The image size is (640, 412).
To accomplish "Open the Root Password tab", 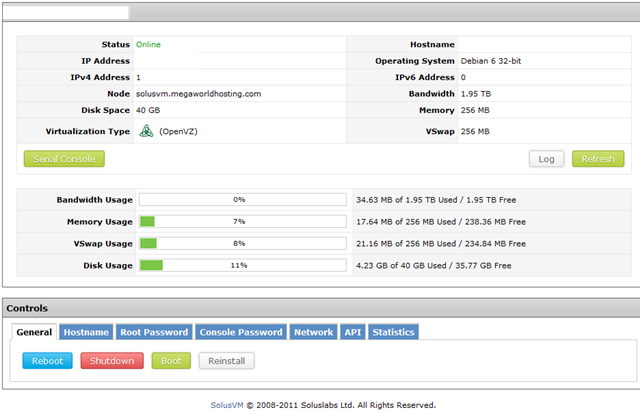I will click(x=154, y=332).
